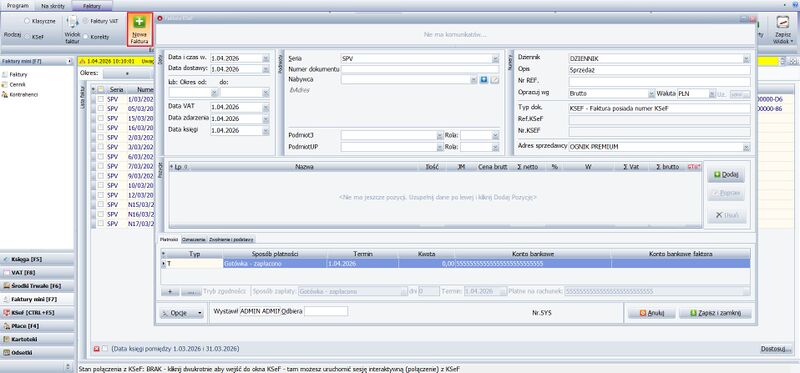Open the Opcje dropdown button
The image size is (800, 373).
click(181, 313)
